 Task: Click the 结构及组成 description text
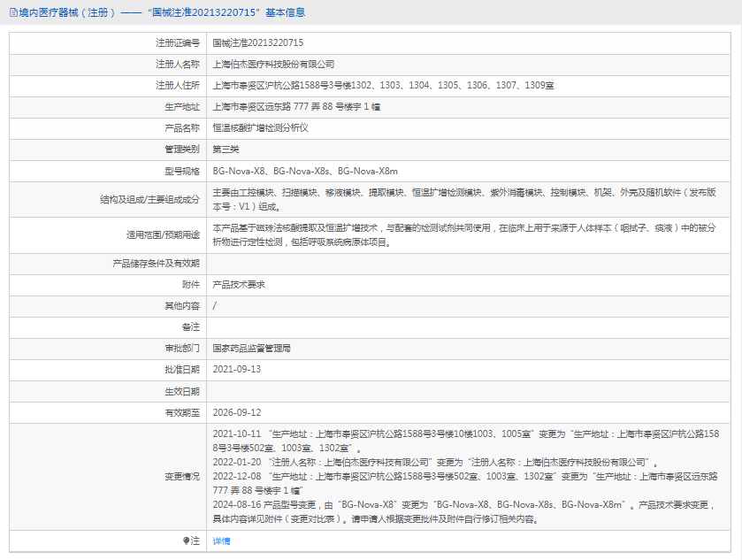click(464, 200)
